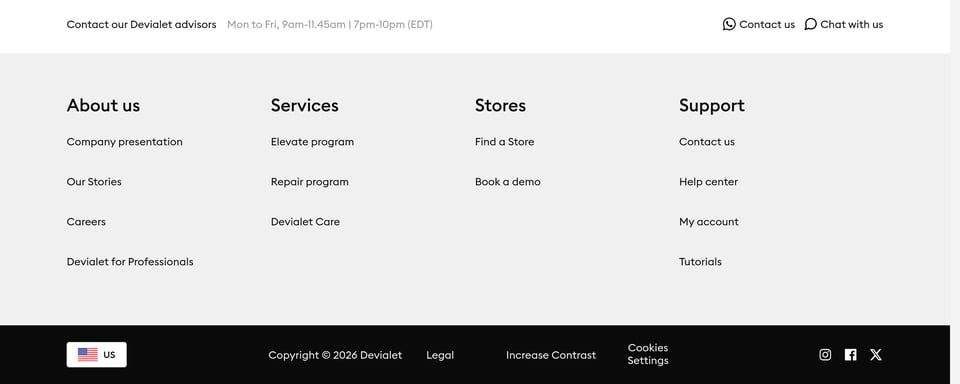Open the Help center link

coord(708,182)
